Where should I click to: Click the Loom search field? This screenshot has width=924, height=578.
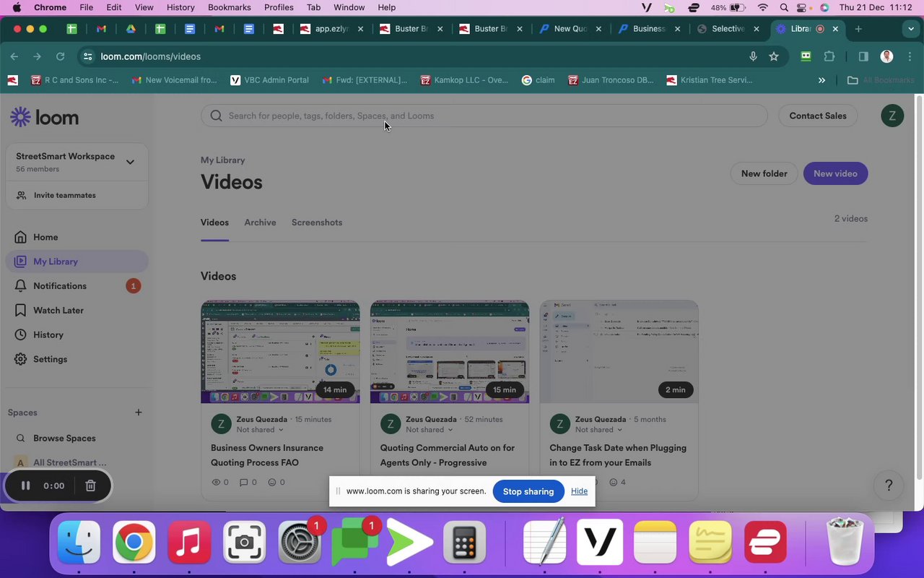coord(484,116)
